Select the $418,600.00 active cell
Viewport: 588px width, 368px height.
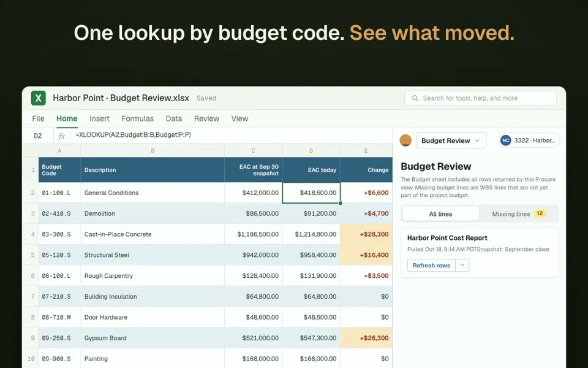point(311,193)
